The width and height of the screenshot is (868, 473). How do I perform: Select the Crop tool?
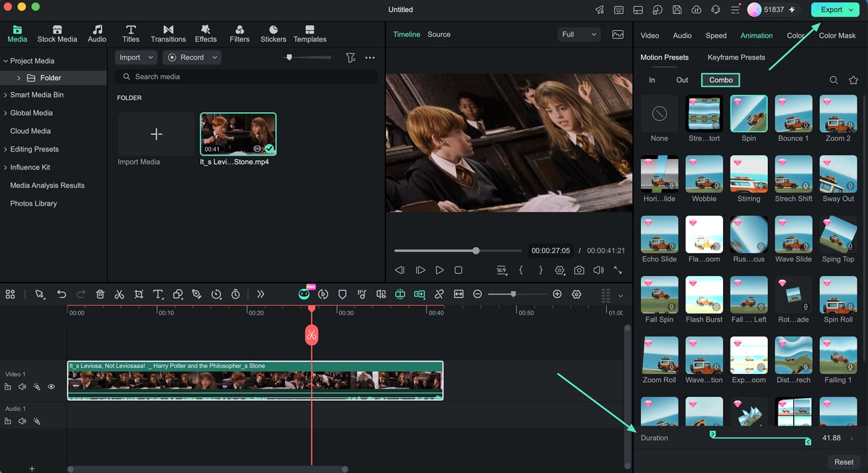(x=139, y=294)
